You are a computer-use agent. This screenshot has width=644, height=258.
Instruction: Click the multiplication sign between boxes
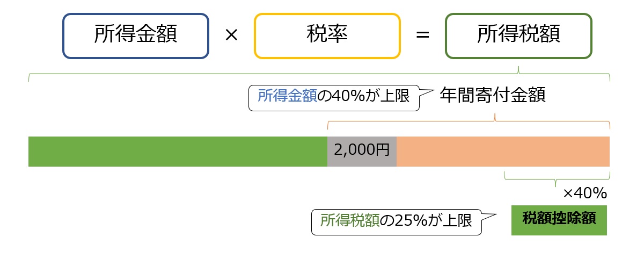click(231, 35)
